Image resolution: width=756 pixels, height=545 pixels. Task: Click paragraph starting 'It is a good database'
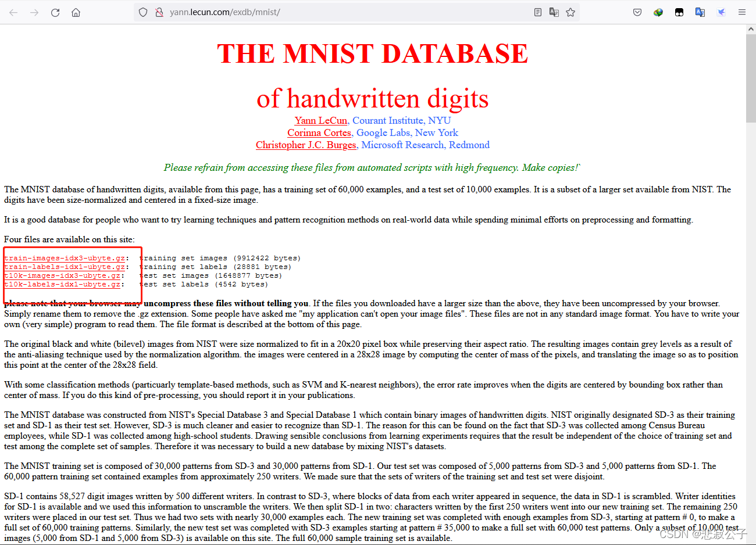click(348, 220)
